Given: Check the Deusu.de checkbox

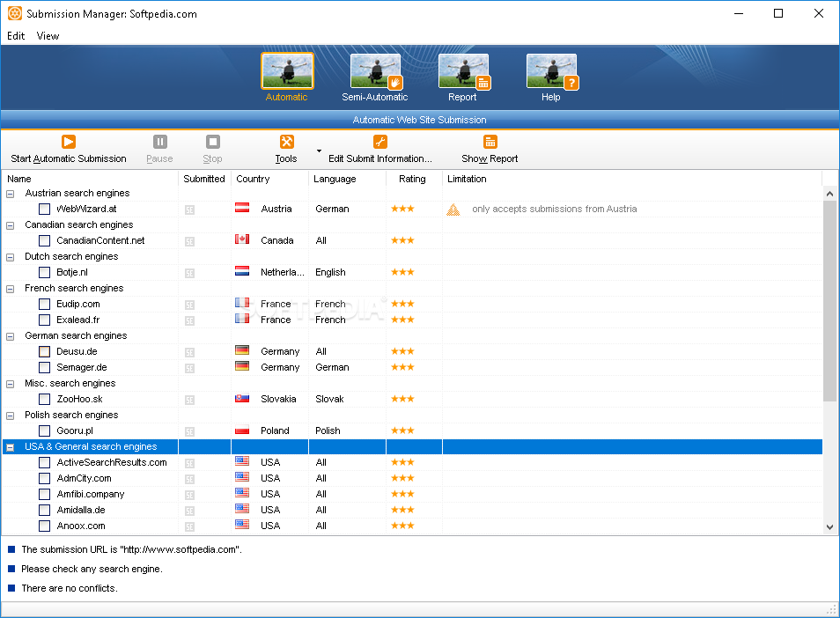Looking at the screenshot, I should click(44, 352).
